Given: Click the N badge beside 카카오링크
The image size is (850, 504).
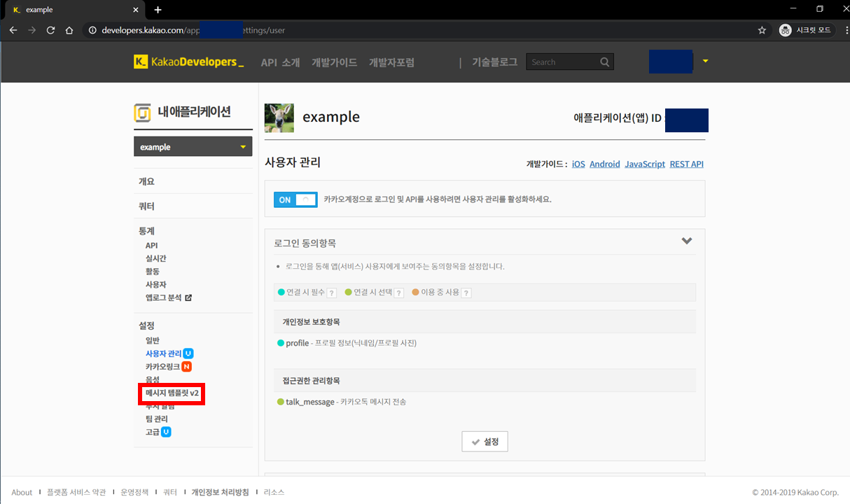Looking at the screenshot, I should point(187,366).
